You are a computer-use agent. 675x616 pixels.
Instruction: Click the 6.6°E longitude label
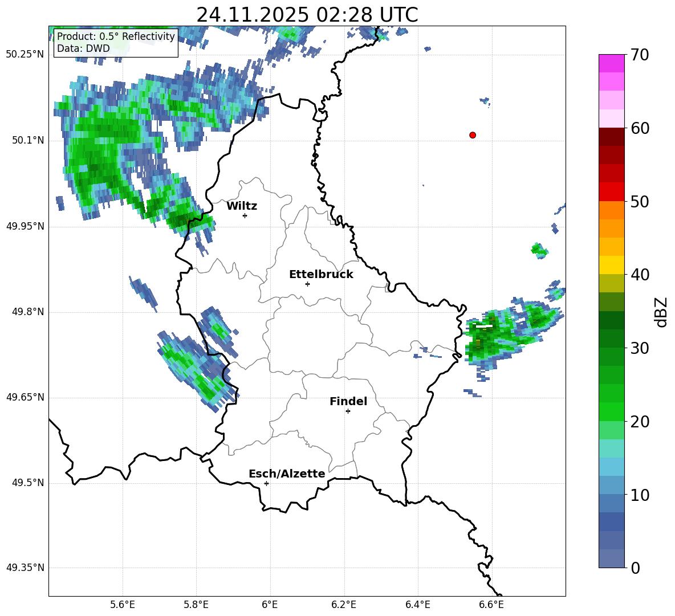click(491, 605)
